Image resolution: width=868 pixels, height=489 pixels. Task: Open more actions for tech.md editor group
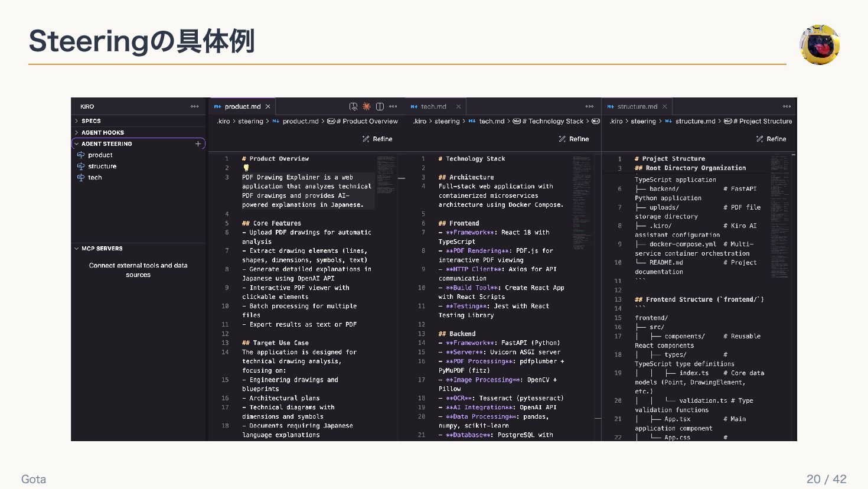point(589,107)
